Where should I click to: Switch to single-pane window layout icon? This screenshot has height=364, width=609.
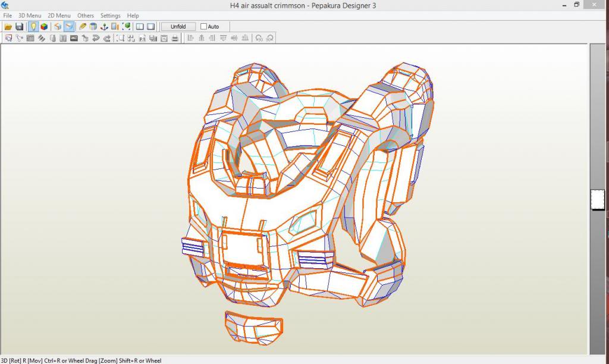tap(150, 26)
